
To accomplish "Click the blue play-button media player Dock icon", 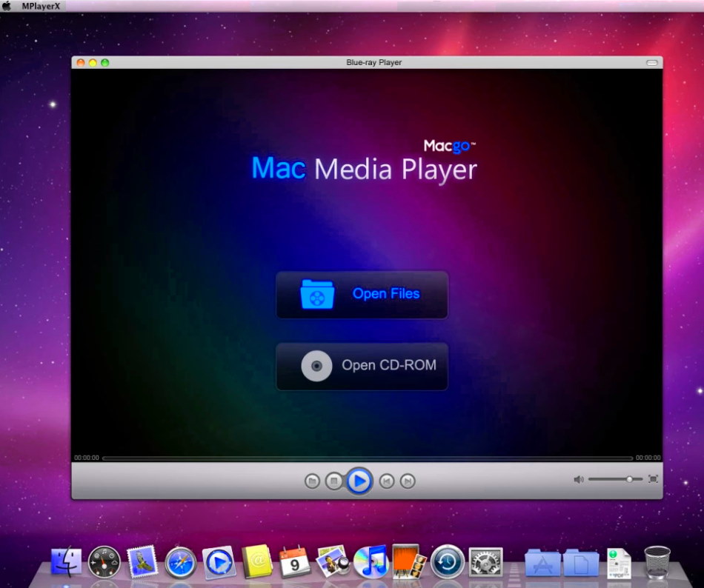I will [x=219, y=562].
